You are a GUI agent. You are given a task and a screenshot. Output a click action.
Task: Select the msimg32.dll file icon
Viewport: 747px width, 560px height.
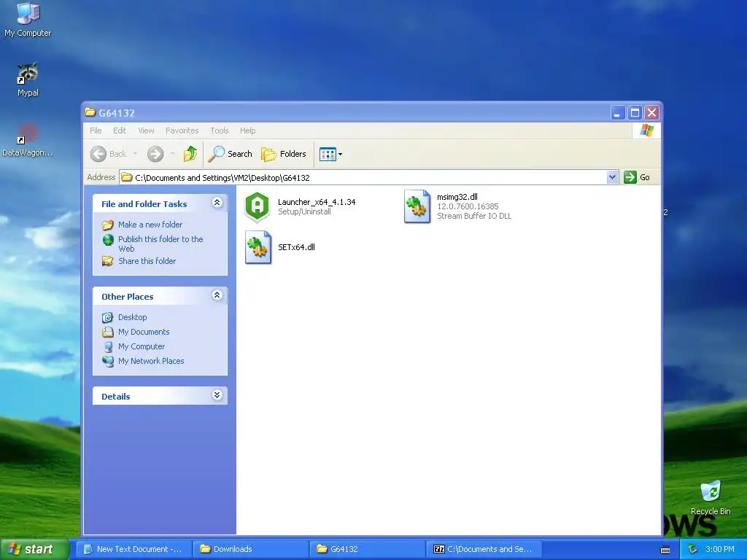tap(417, 206)
